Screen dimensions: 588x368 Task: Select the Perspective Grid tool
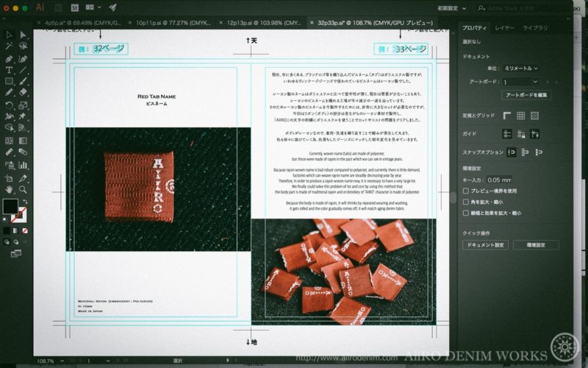point(23,128)
